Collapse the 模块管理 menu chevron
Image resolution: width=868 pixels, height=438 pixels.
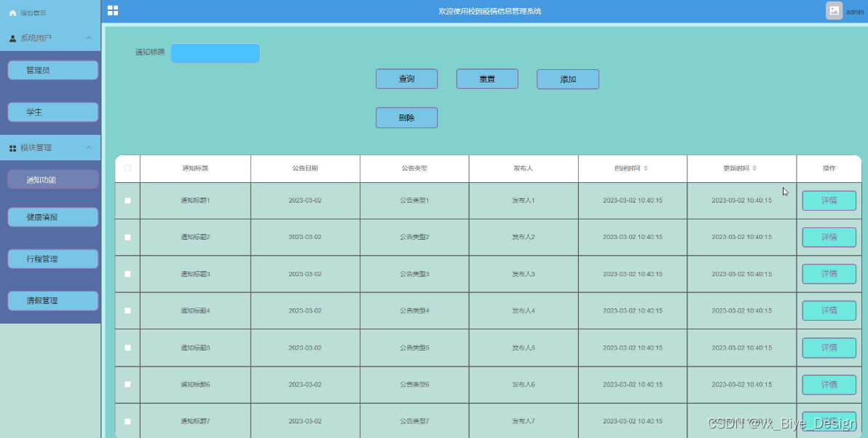click(x=89, y=147)
